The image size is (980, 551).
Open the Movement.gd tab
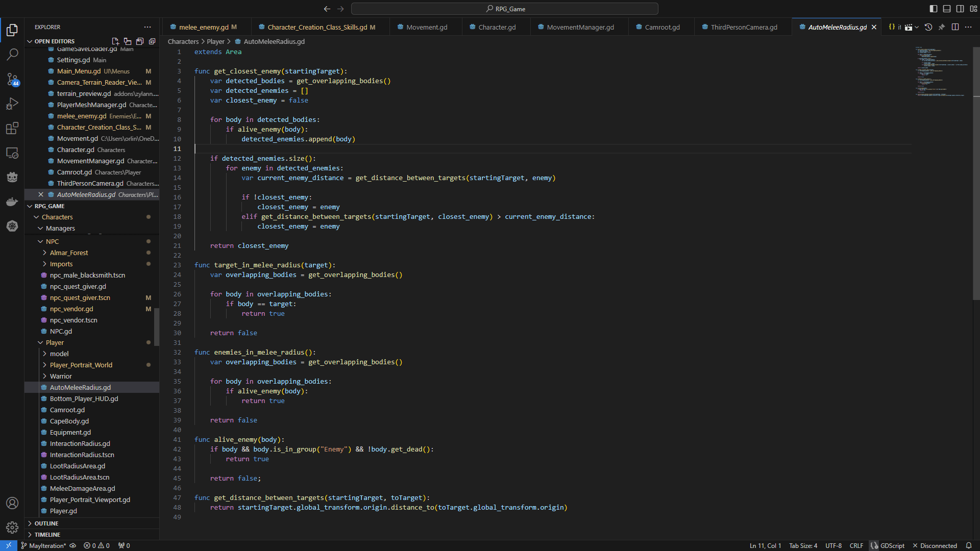pos(427,27)
